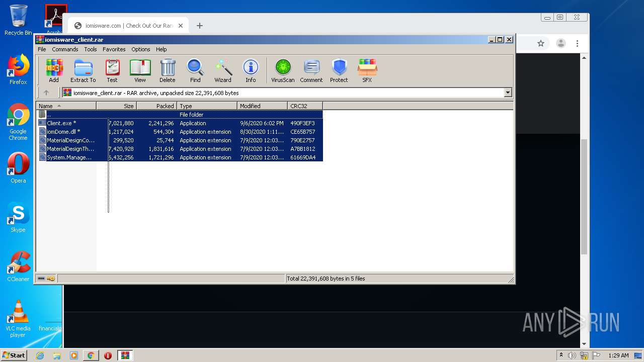Open the Tools menu
The height and width of the screenshot is (362, 644).
(x=91, y=49)
